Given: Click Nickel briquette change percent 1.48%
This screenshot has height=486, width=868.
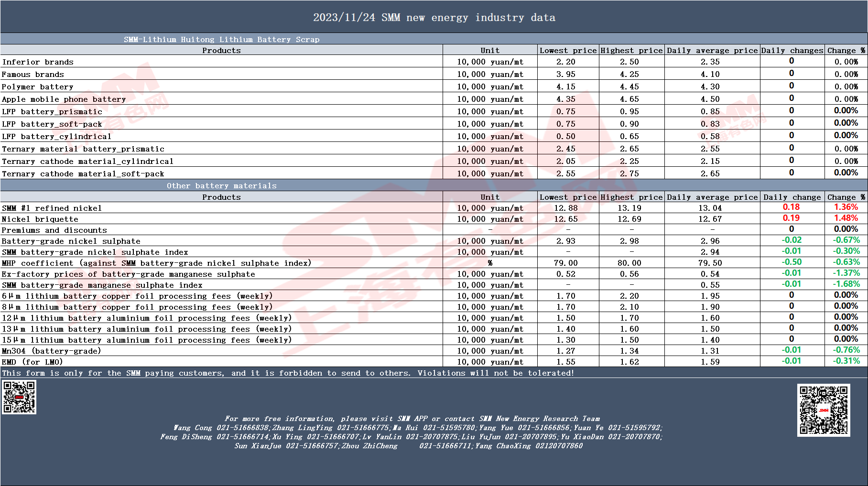Looking at the screenshot, I should [846, 218].
